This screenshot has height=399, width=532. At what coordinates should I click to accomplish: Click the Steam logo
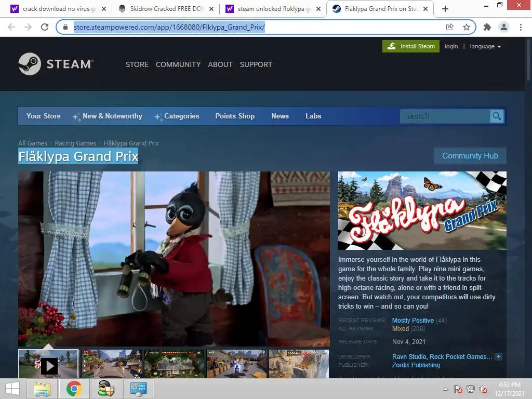coord(56,64)
